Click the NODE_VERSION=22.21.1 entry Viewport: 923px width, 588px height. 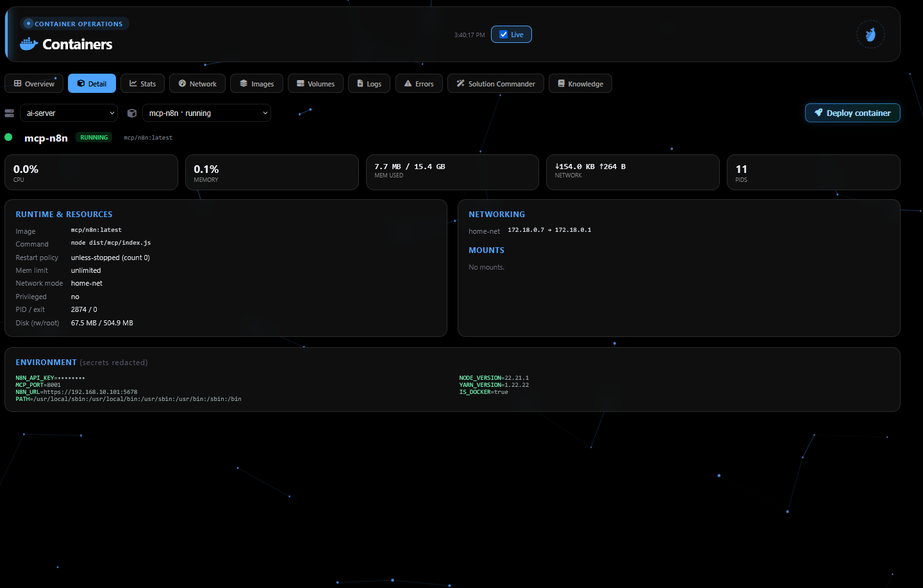click(494, 378)
